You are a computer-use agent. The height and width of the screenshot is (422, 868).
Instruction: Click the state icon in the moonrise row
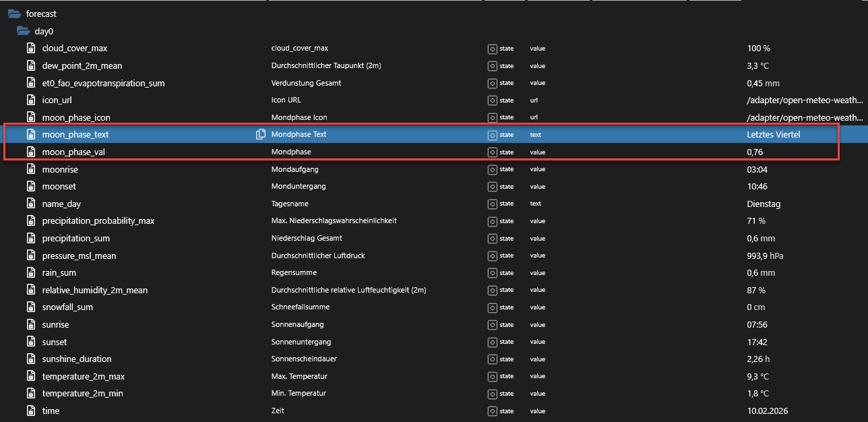click(492, 169)
